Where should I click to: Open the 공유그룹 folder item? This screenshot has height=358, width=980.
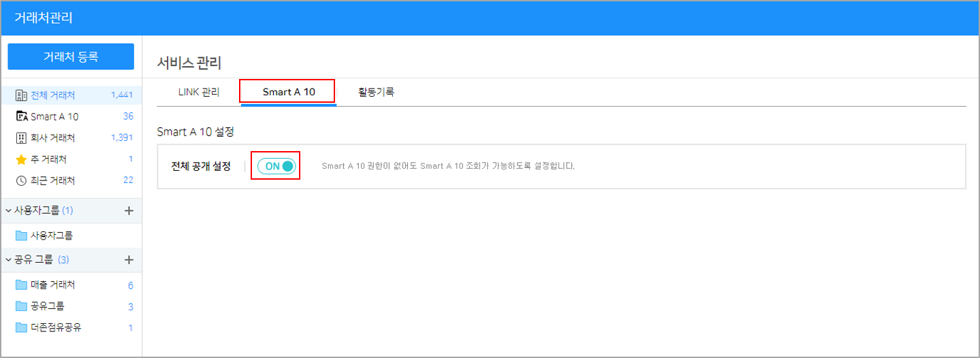[x=48, y=306]
